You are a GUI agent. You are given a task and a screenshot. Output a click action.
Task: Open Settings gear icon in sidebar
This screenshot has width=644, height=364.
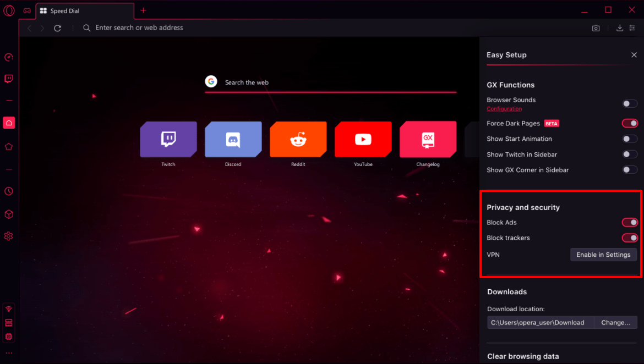point(8,236)
